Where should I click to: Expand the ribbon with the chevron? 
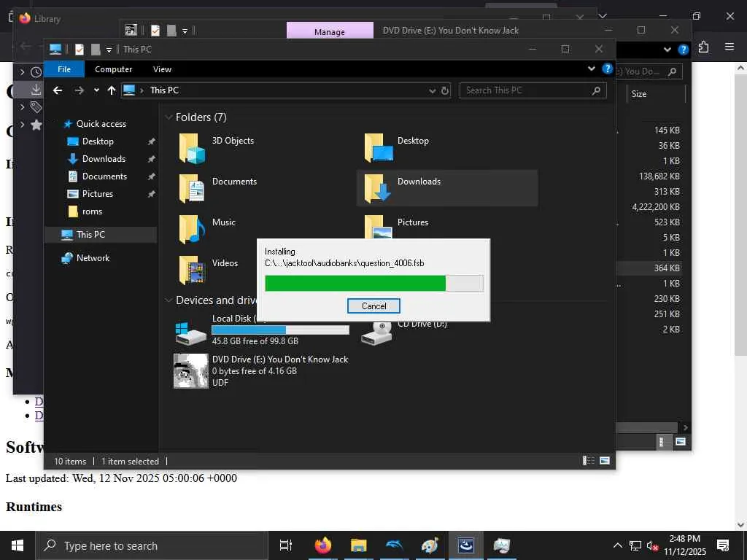591,69
